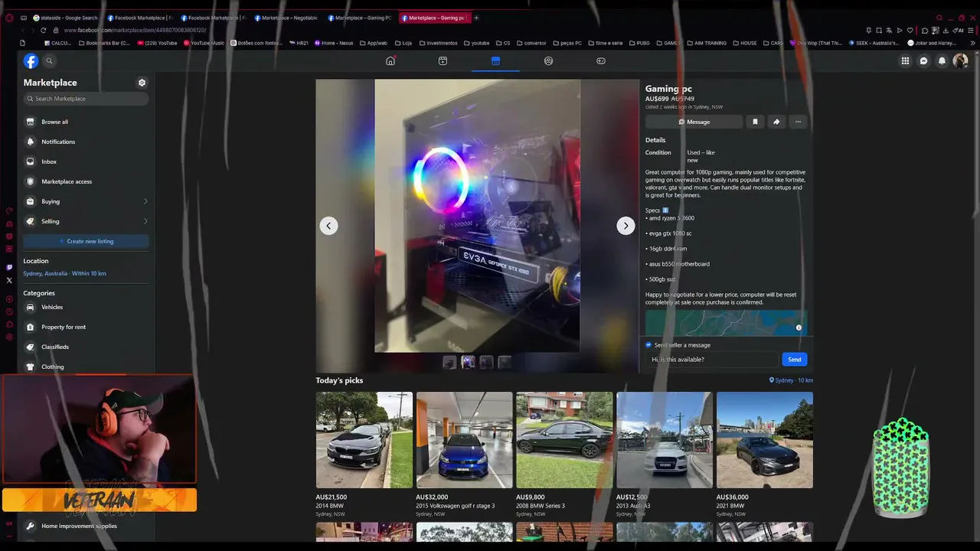
Task: Message the seller with the Message button
Action: [694, 122]
